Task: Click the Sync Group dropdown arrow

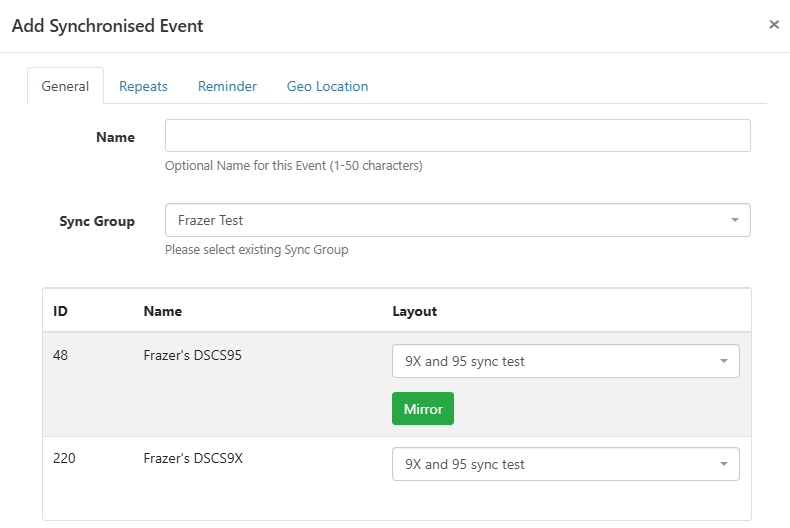Action: (x=734, y=220)
